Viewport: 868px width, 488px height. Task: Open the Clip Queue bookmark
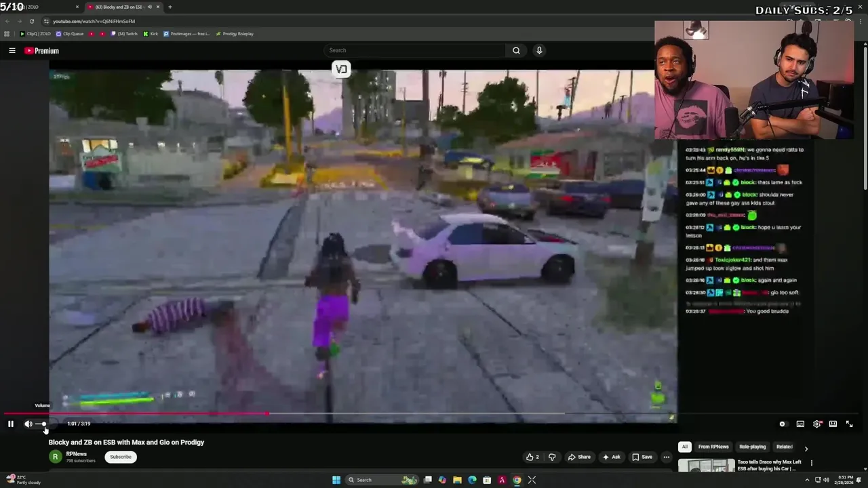click(x=70, y=34)
